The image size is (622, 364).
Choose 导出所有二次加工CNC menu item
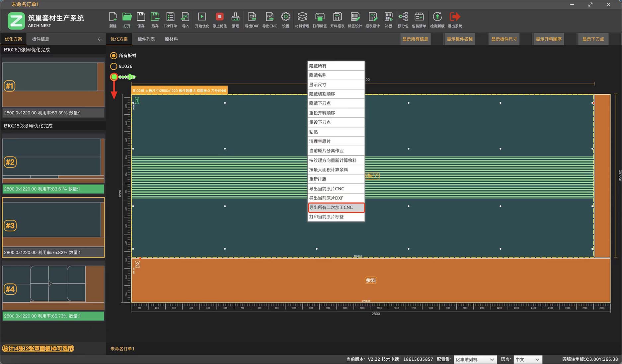coord(336,208)
